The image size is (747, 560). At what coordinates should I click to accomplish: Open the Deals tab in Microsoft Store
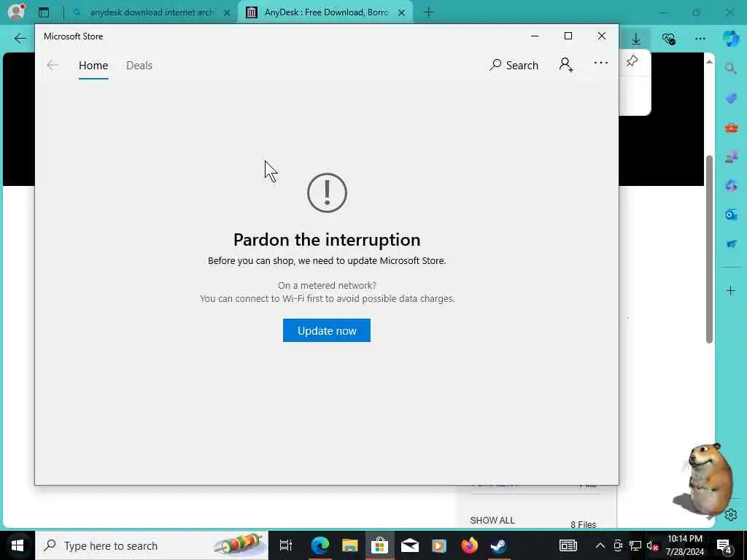click(x=139, y=65)
